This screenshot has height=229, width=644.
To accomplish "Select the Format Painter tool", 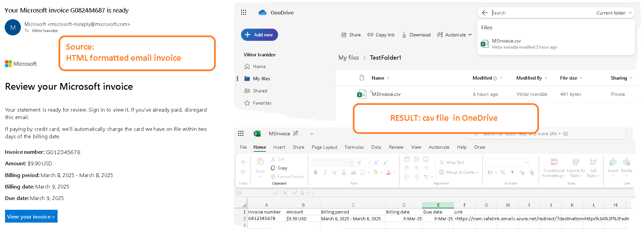I will coord(287,177).
